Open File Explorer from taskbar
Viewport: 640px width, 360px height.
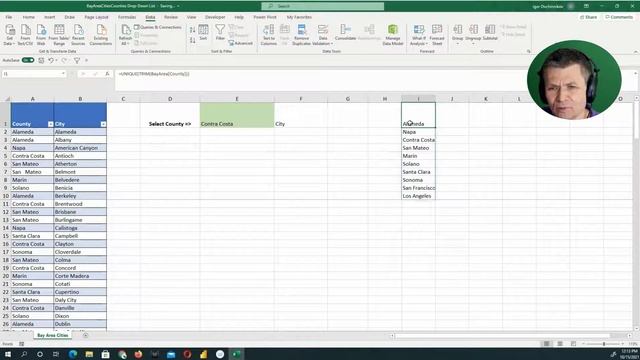(89, 354)
